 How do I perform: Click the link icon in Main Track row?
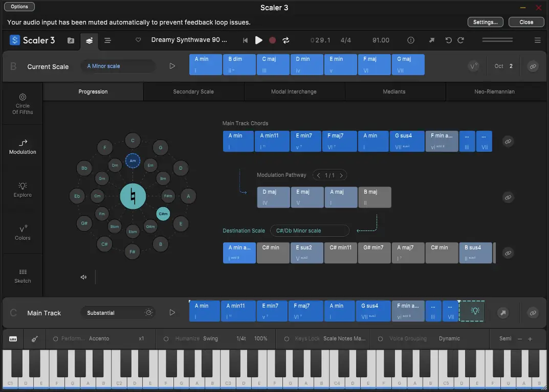pos(533,313)
